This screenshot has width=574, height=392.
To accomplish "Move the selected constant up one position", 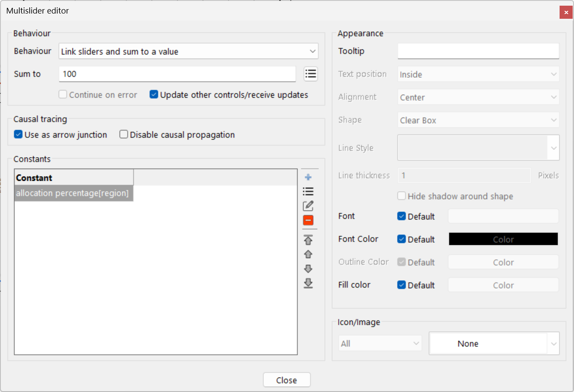I will coord(308,254).
